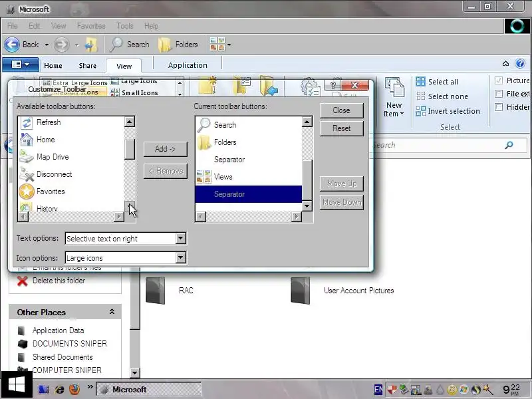532x399 pixels.
Task: Open the Back button history dropdown arrow
Action: click(x=47, y=45)
